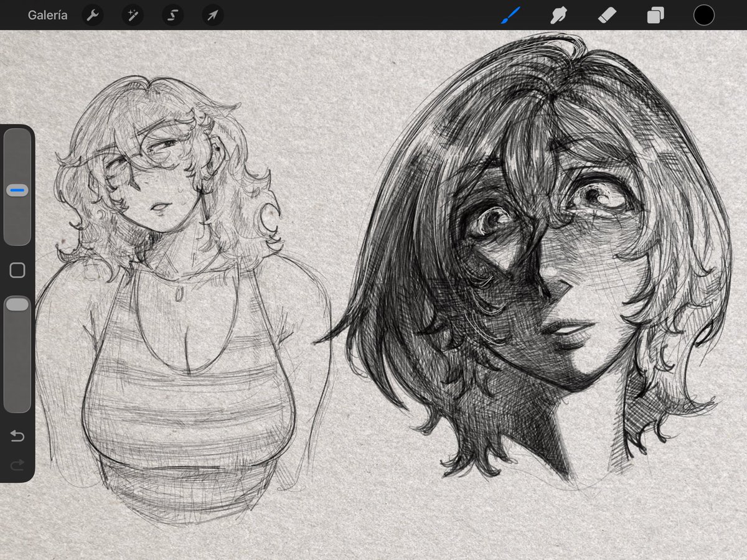The image size is (747, 560).
Task: Undo the last stroke
Action: pos(17,436)
